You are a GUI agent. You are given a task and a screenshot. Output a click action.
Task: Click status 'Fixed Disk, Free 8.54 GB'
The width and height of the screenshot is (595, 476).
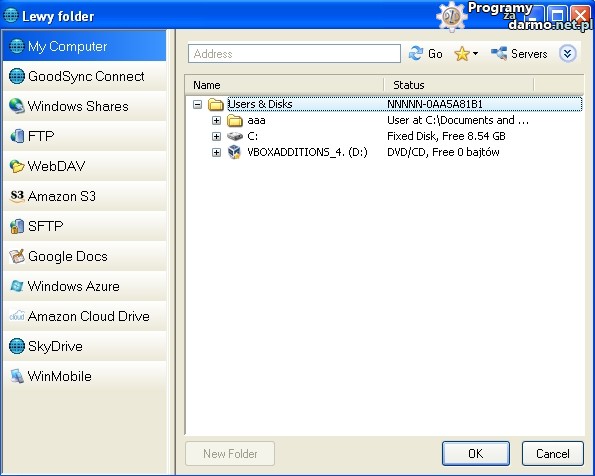[446, 136]
